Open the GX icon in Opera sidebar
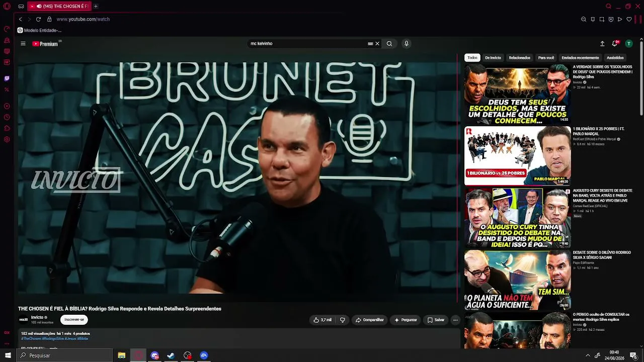This screenshot has height=362, width=644. (x=7, y=333)
